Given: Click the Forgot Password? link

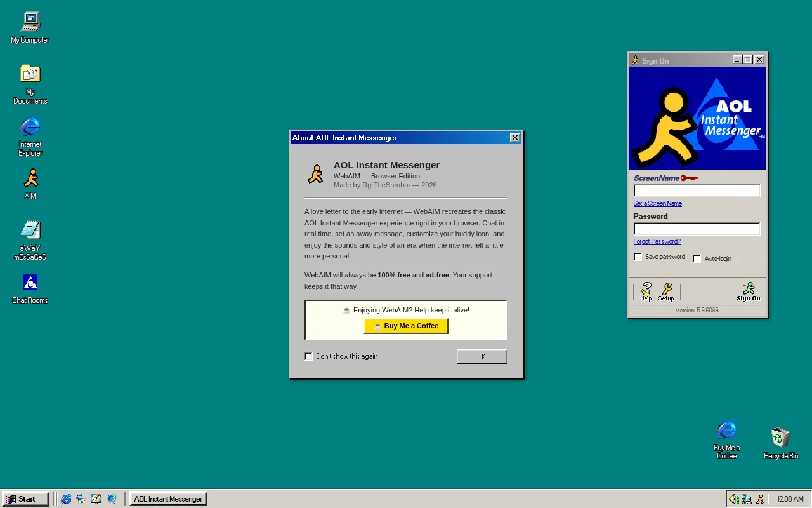Looking at the screenshot, I should (657, 241).
